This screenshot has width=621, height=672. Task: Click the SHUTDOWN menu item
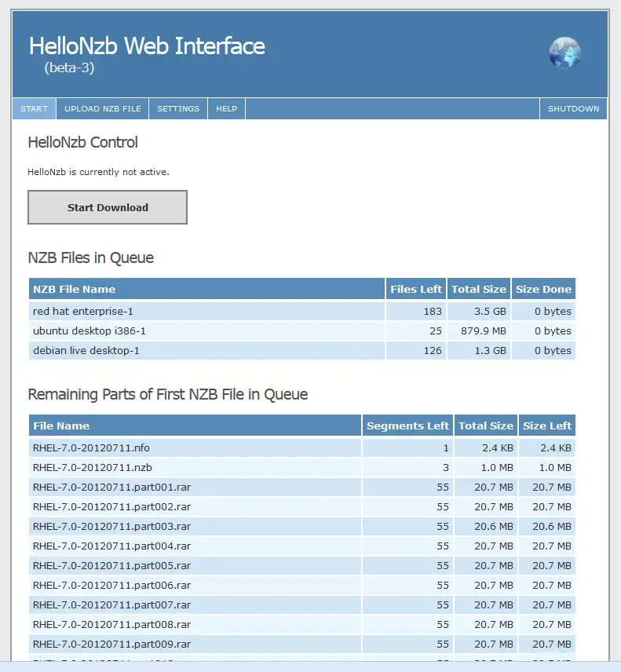point(573,109)
